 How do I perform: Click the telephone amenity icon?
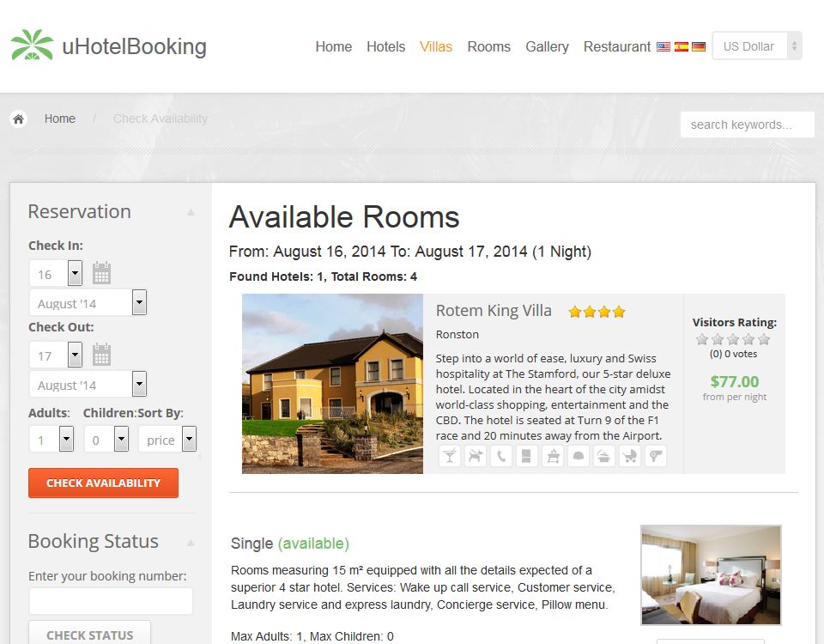coord(500,456)
